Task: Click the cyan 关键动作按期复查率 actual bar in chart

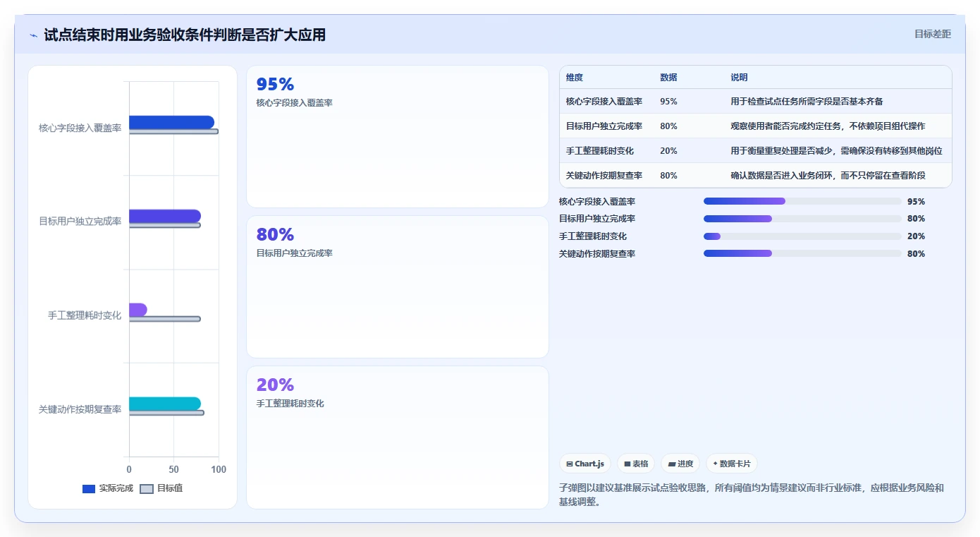Action: point(165,404)
